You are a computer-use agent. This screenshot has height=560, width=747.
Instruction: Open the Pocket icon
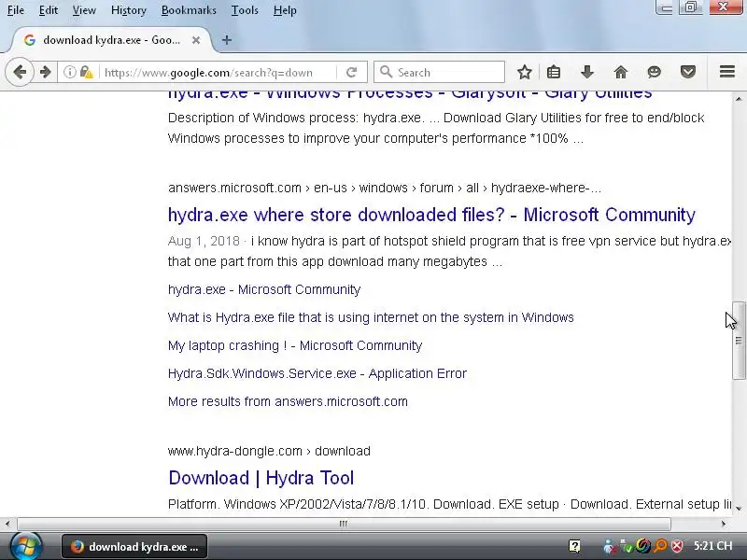tap(688, 73)
